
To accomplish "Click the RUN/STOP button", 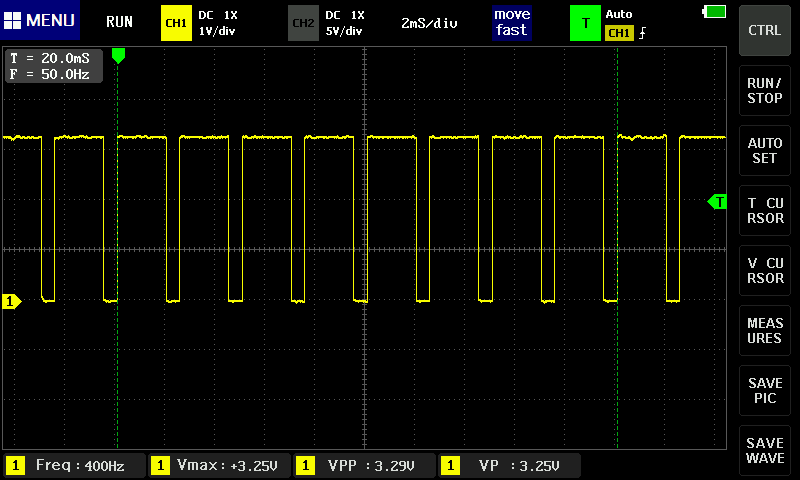I will click(764, 91).
